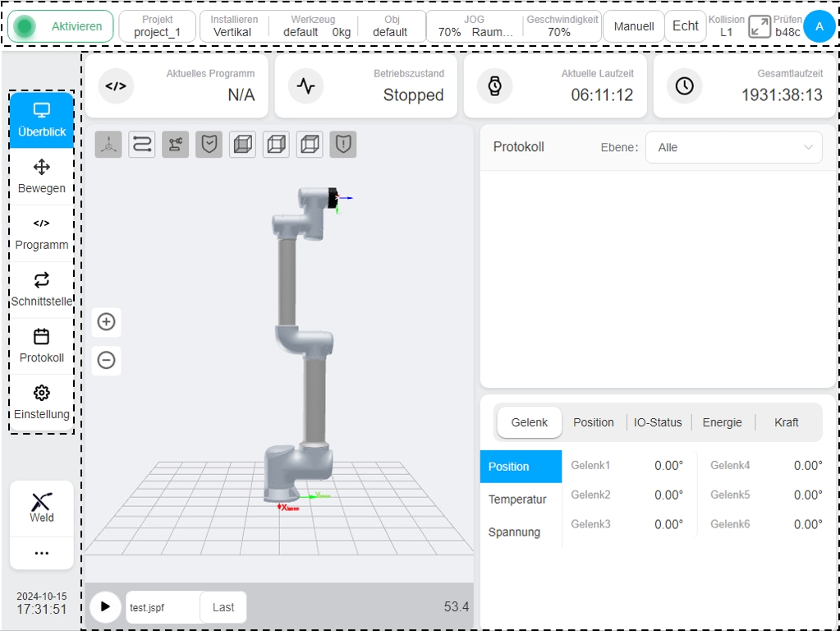Open the JOG 70% settings
This screenshot has width=840, height=631.
475,26
